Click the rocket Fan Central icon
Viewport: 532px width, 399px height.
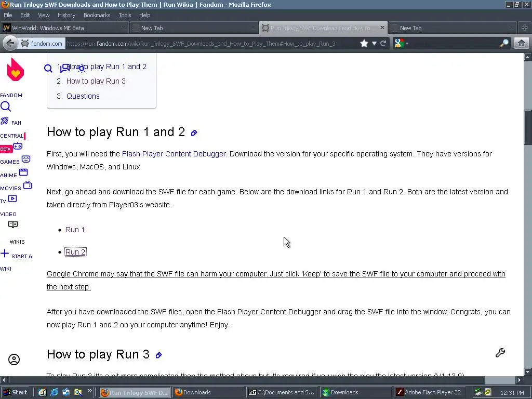(x=4, y=121)
